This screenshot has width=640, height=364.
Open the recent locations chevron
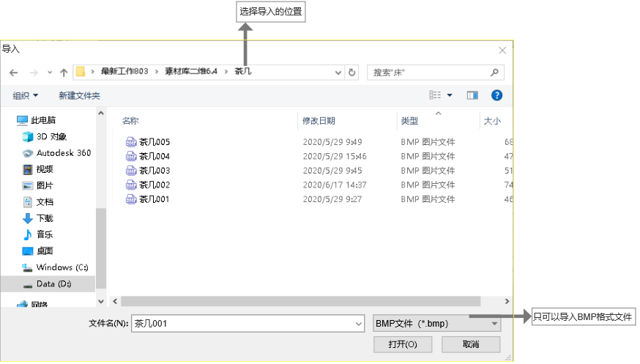click(x=50, y=73)
